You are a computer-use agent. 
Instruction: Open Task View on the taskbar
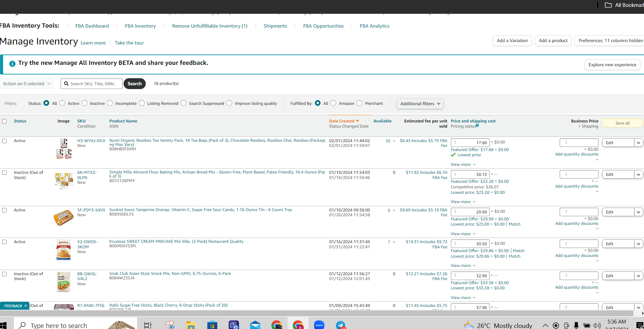click(x=148, y=325)
